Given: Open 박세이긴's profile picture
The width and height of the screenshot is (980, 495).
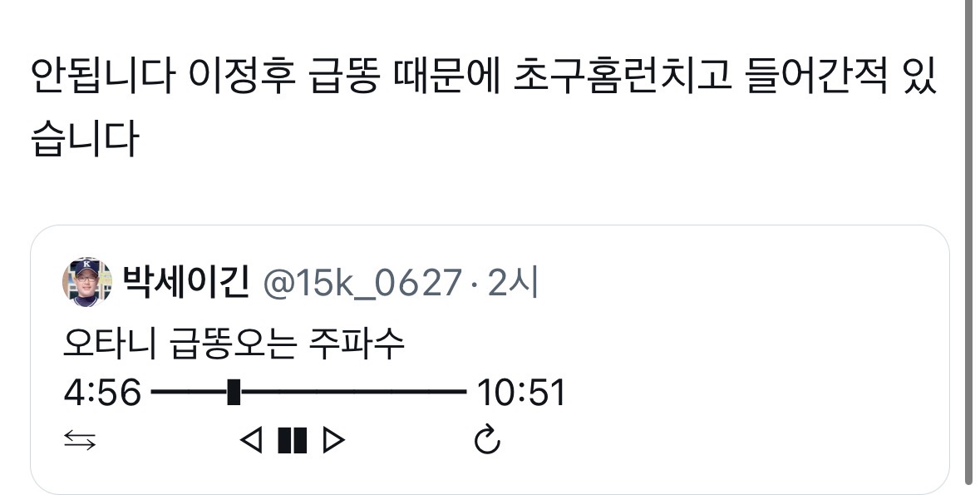Looking at the screenshot, I should 87,281.
